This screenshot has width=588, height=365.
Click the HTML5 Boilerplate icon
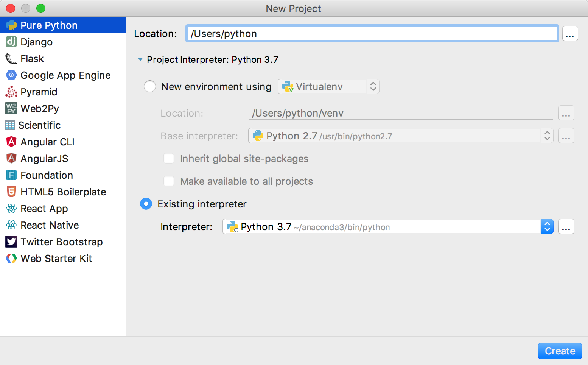pyautogui.click(x=11, y=192)
